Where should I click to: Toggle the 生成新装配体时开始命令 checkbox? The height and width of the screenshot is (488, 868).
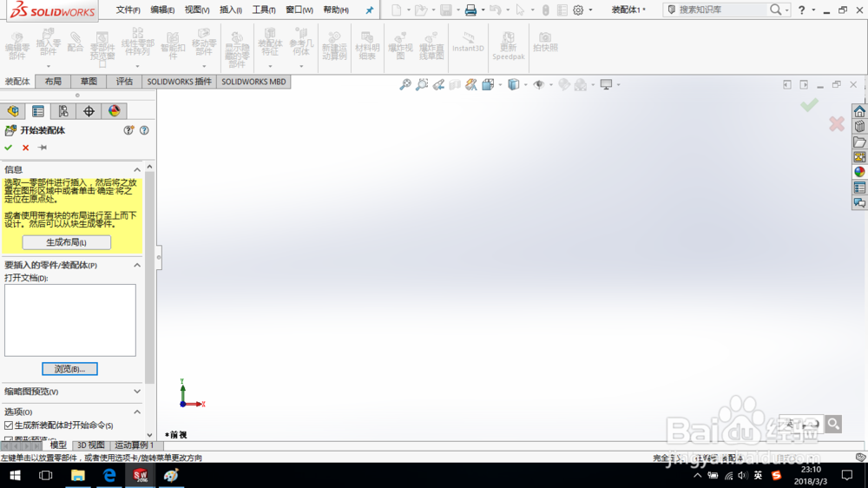[x=9, y=425]
